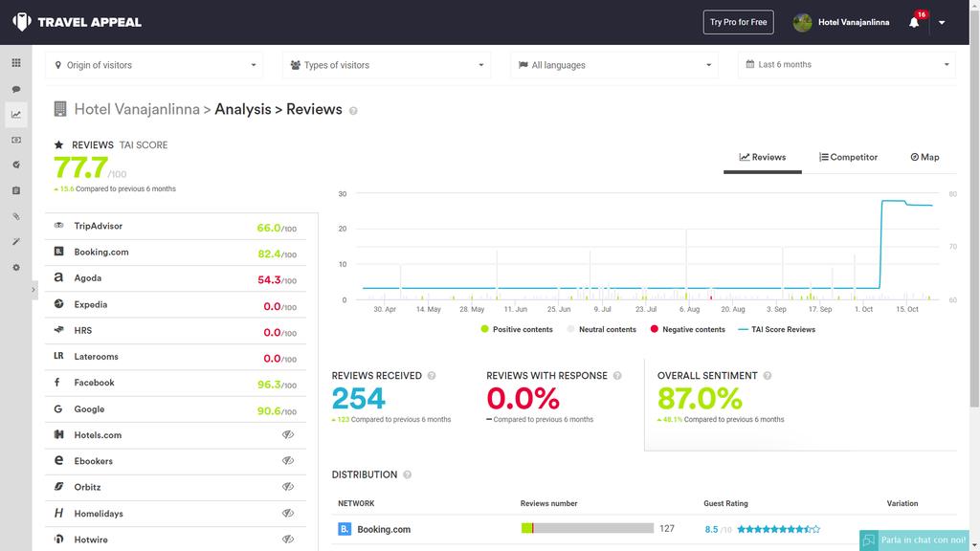This screenshot has height=551, width=980.
Task: Open the grid dashboard icon in sidebar
Action: pos(16,63)
